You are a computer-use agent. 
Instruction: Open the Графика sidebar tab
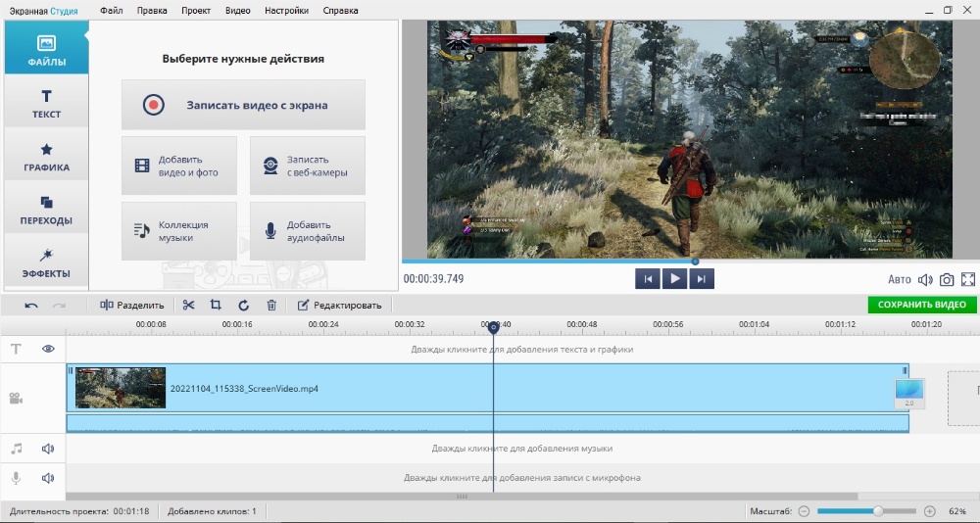pyautogui.click(x=46, y=156)
